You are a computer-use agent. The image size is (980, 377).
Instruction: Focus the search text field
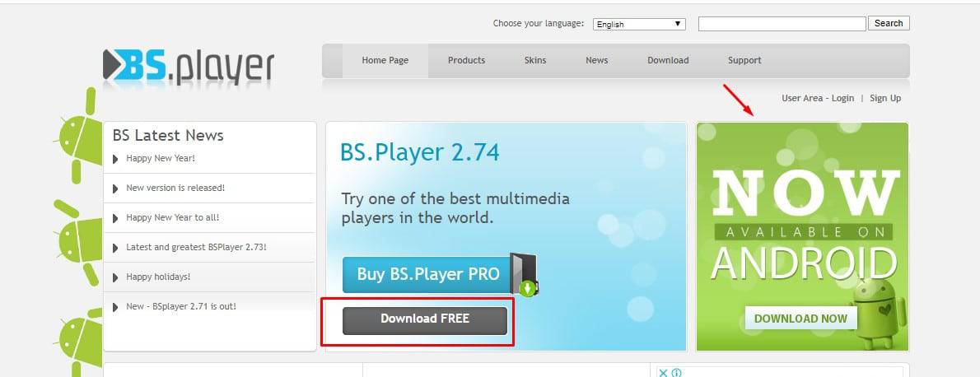[x=782, y=24]
